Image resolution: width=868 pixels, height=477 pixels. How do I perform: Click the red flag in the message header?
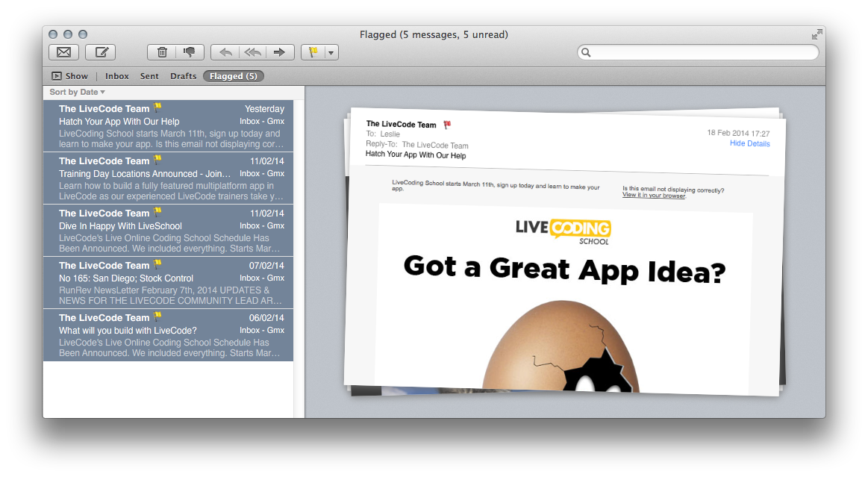(447, 125)
